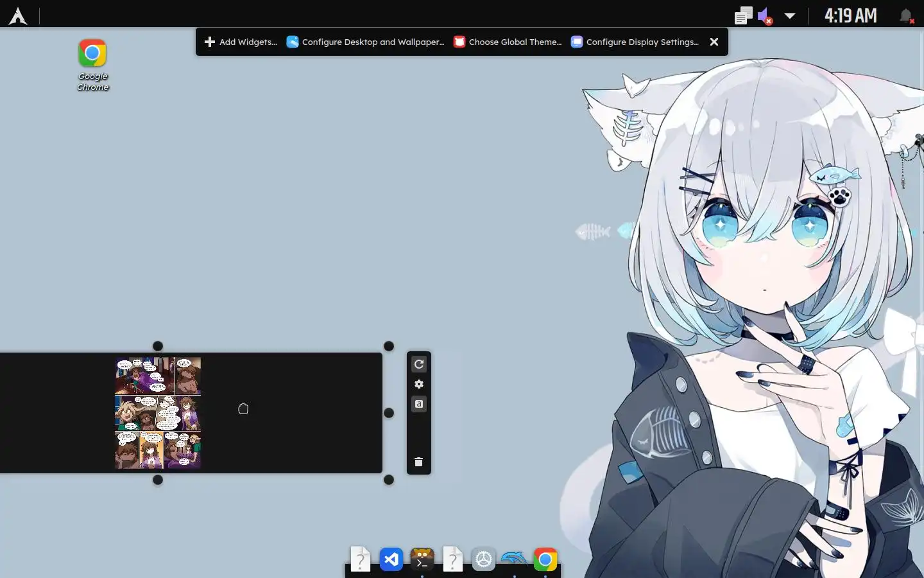Click the widget rotate icon
Screen dimensions: 924x578
pyautogui.click(x=419, y=364)
